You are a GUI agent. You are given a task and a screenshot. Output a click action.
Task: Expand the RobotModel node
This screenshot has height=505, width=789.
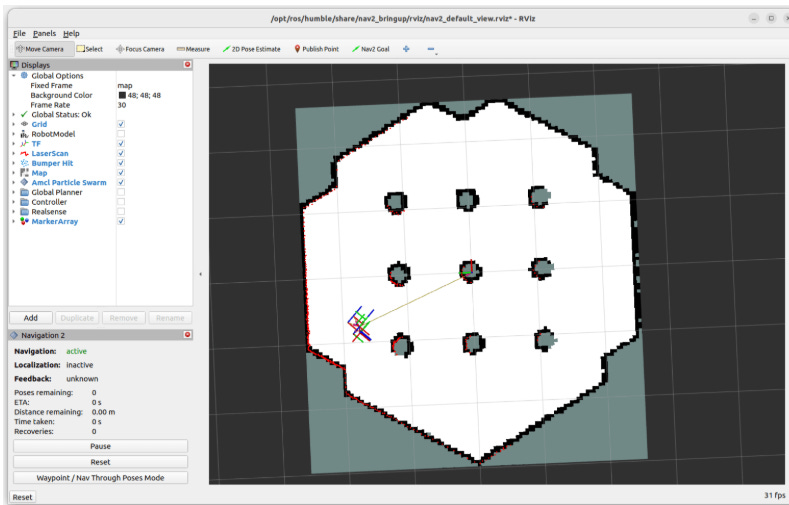(x=14, y=134)
